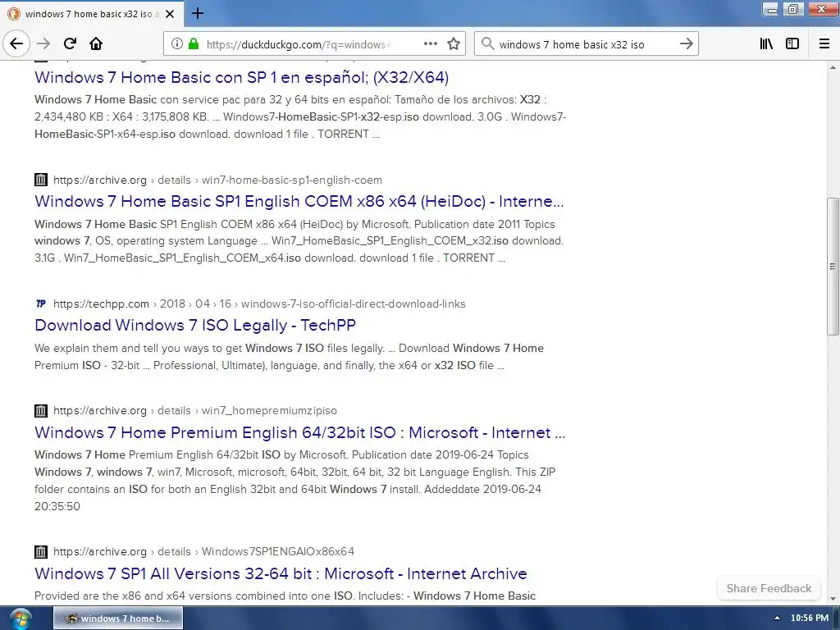Screen dimensions: 840x630
Task: Go back to the previous page
Action: point(16,43)
